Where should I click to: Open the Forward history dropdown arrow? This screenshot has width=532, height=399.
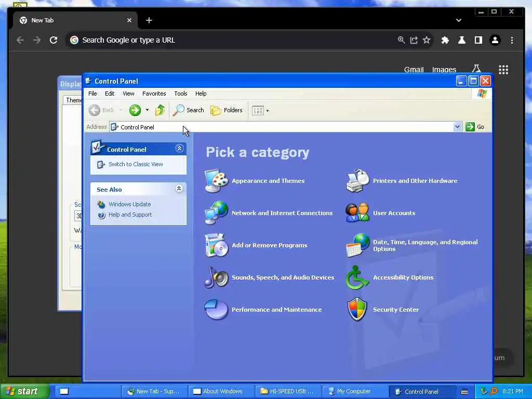pos(147,110)
